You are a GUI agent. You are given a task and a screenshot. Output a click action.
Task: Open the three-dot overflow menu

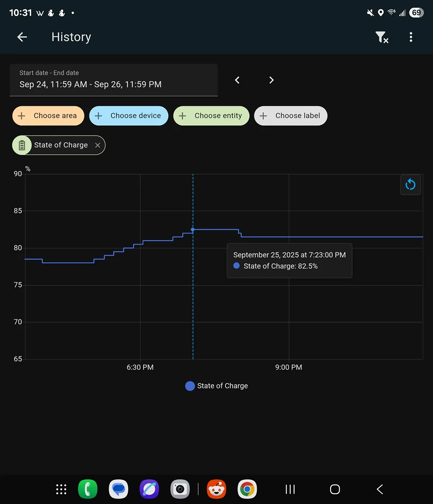411,37
